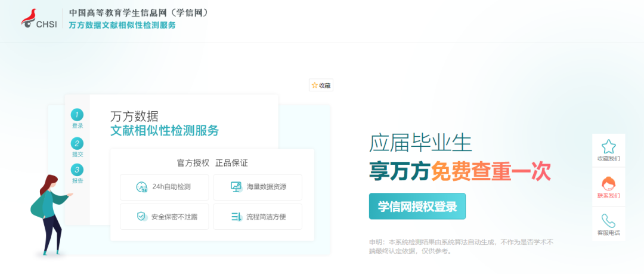This screenshot has width=644, height=274.
Task: Click the 官方授权 正品保证 text
Action: 212,163
